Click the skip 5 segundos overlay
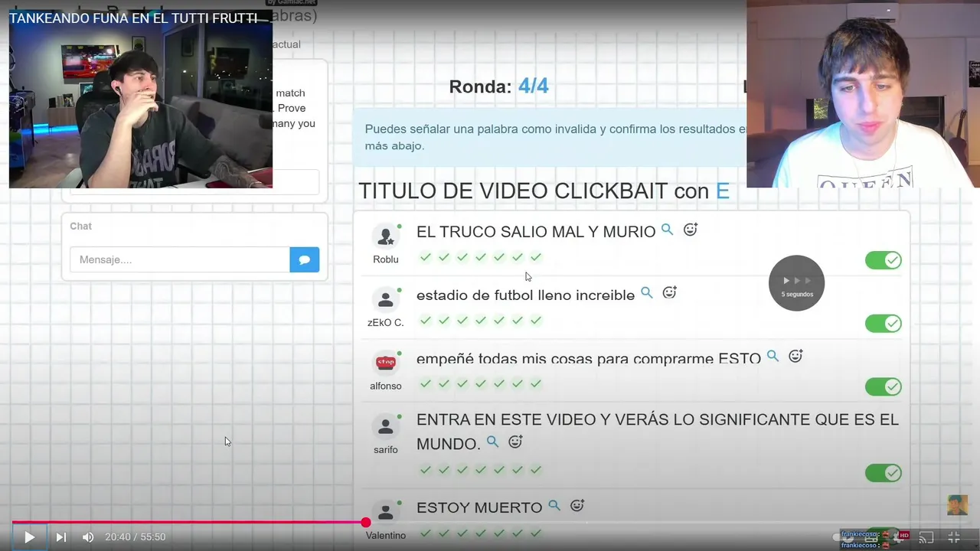Viewport: 980px width, 551px height. tap(796, 283)
